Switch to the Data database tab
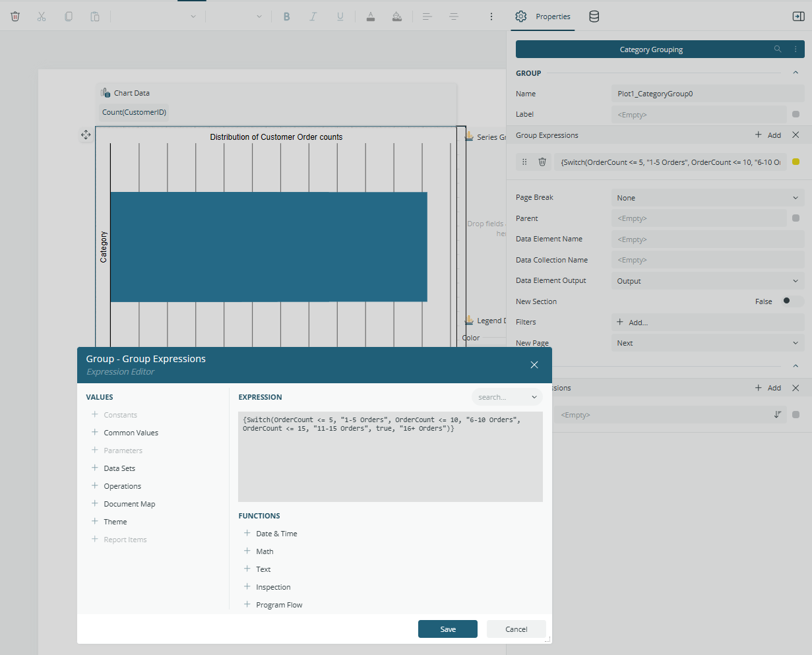 pos(594,16)
